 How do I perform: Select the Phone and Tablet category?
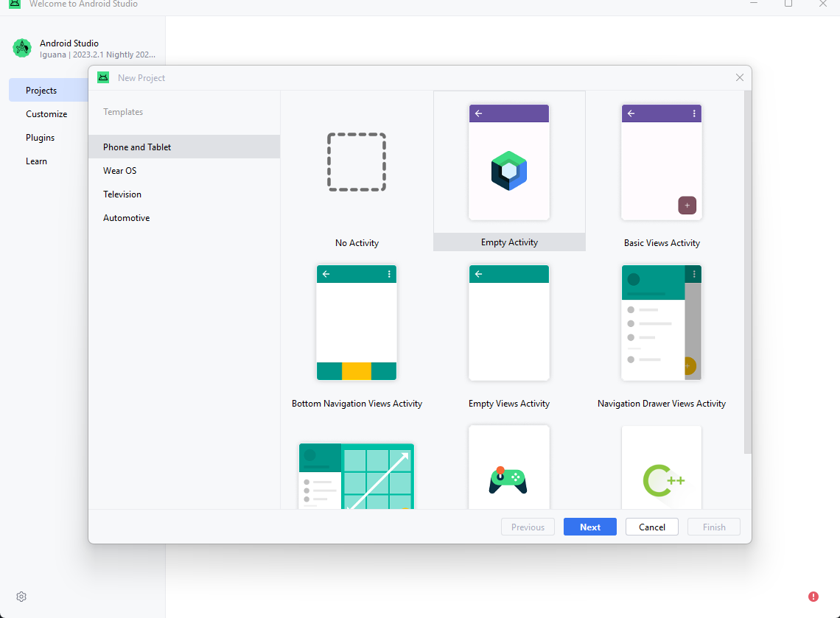point(137,147)
